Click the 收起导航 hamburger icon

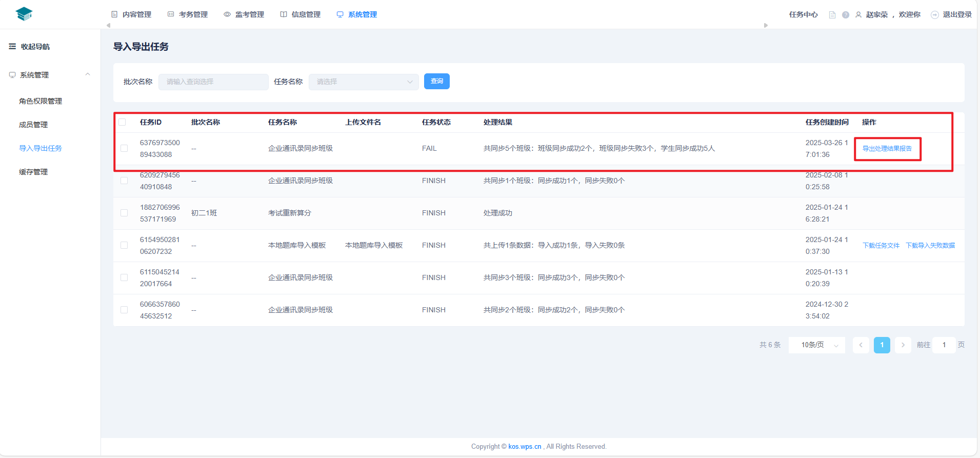pos(12,47)
